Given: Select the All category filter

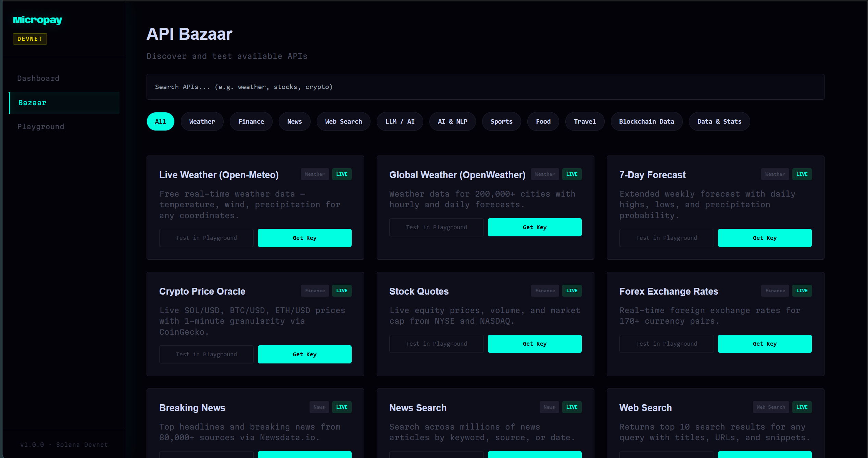Looking at the screenshot, I should [160, 122].
